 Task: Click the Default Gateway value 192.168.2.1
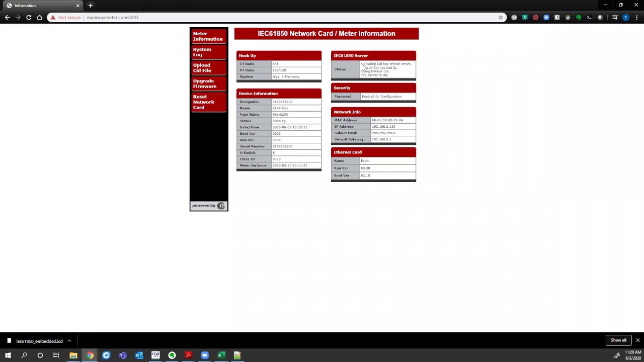[381, 139]
